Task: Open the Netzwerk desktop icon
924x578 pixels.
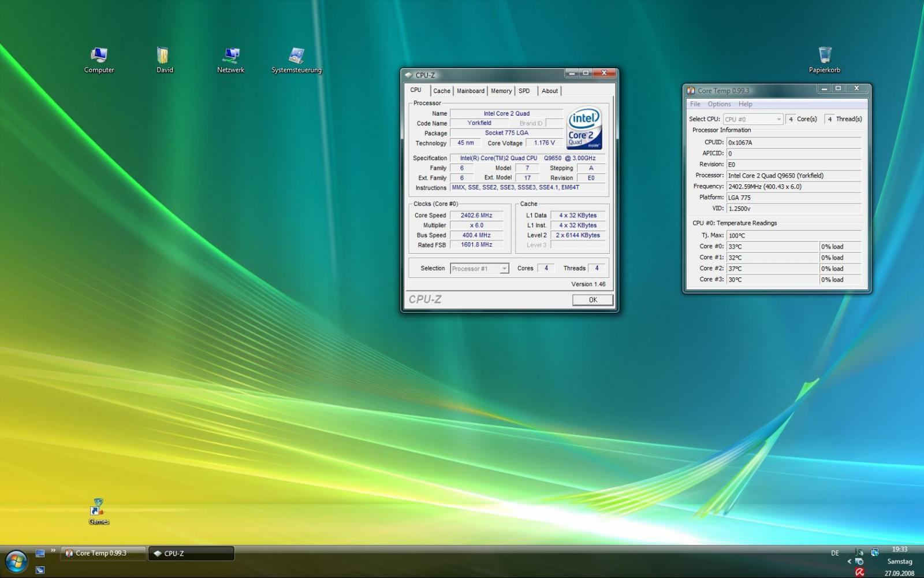Action: click(231, 56)
